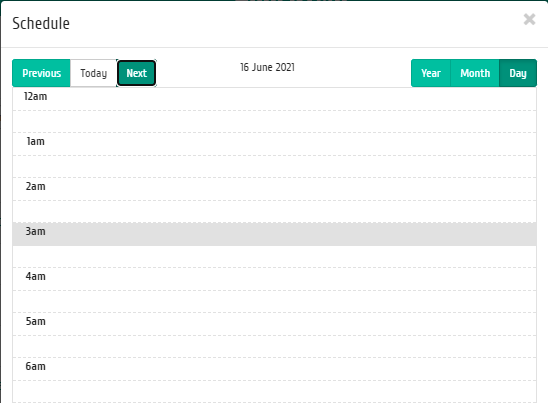Click the 4:30am half-hour slot
The image size is (548, 403).
point(274,302)
